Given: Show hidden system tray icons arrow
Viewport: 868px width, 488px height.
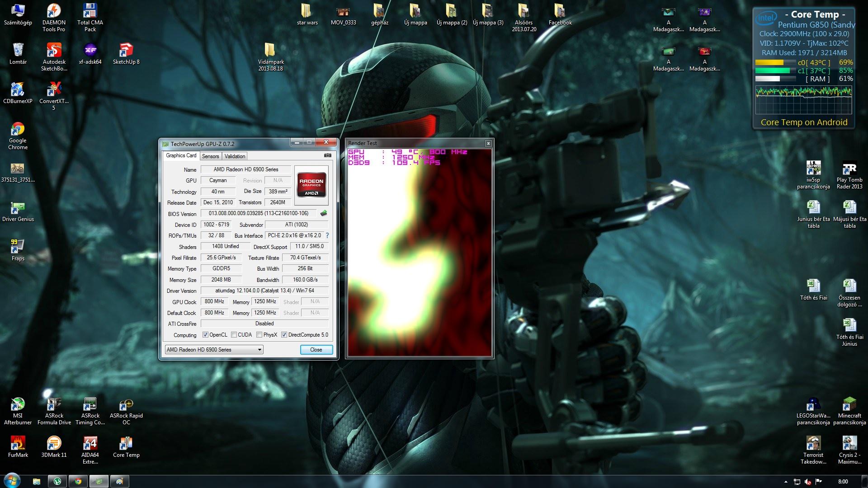Looking at the screenshot, I should [x=785, y=482].
